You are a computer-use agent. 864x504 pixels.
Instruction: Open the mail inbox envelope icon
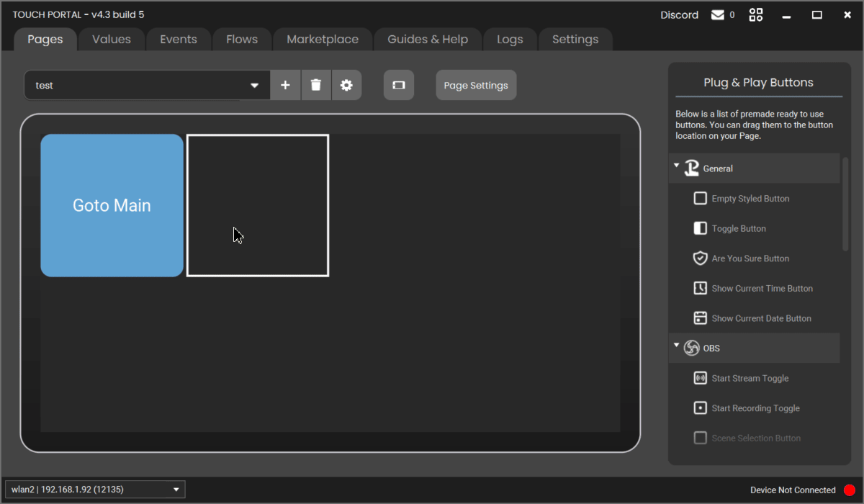coord(718,15)
